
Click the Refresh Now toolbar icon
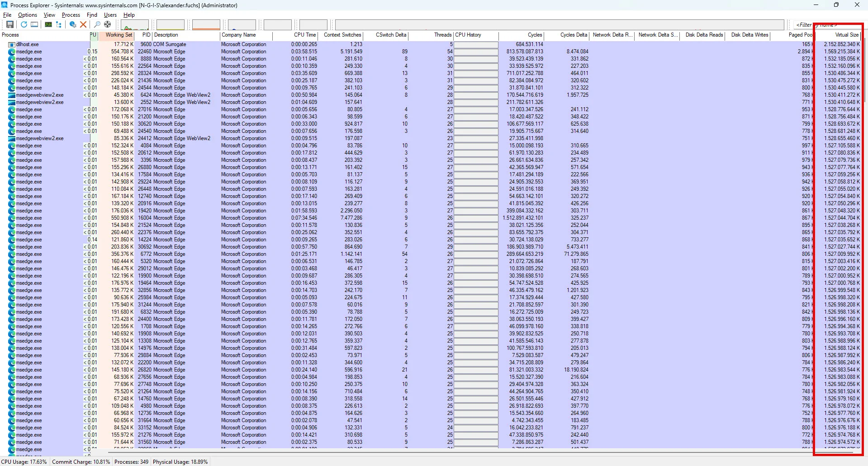coord(24,24)
